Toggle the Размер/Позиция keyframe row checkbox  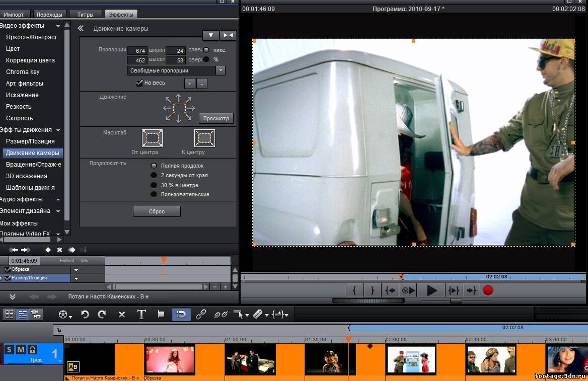[x=7, y=278]
